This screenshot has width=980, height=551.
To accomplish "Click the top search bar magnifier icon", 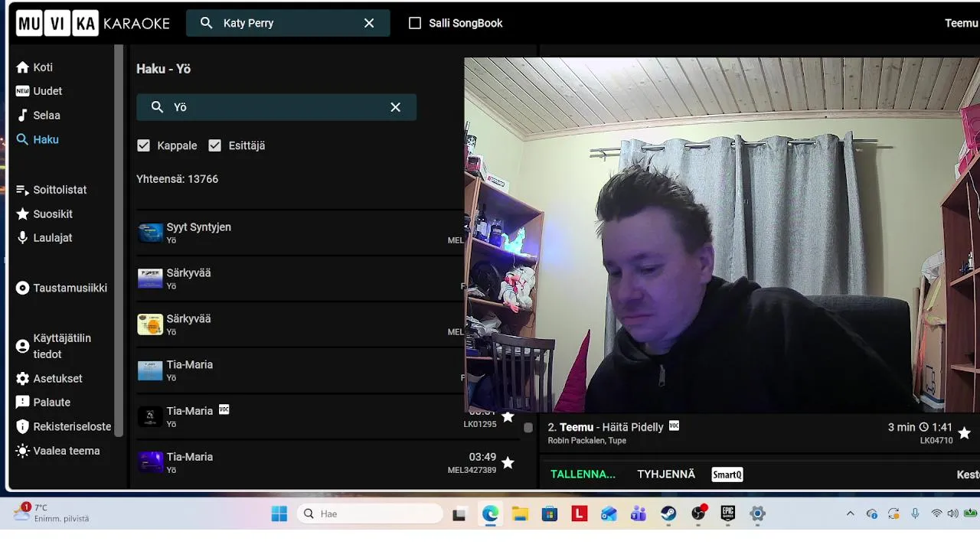I will (x=206, y=23).
